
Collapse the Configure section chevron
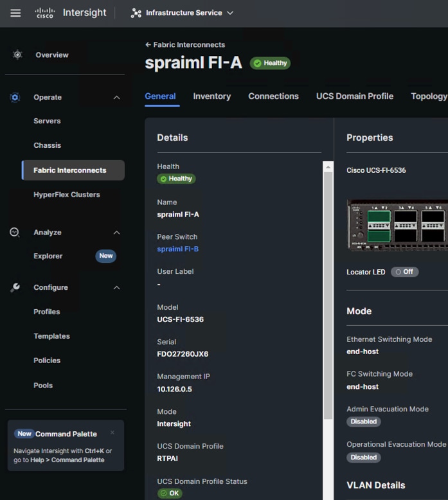point(117,288)
